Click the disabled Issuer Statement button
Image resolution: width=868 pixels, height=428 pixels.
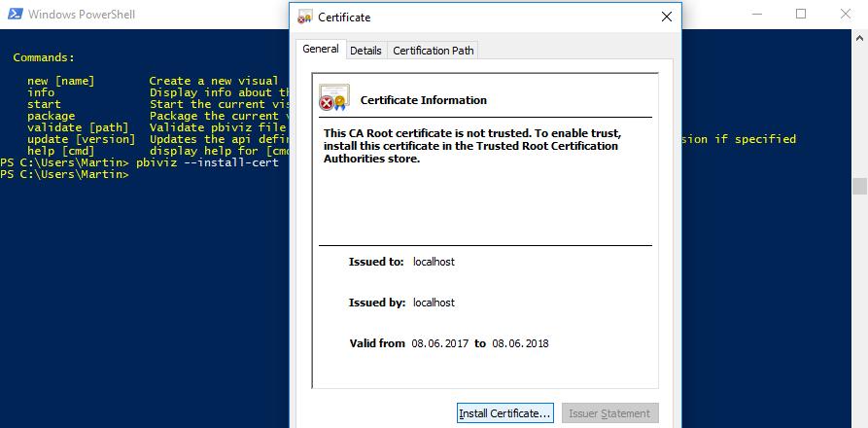click(x=610, y=413)
